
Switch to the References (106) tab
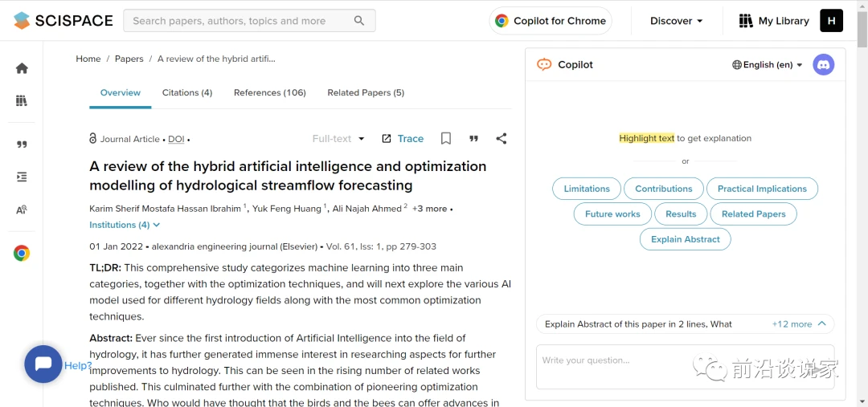[x=270, y=92]
